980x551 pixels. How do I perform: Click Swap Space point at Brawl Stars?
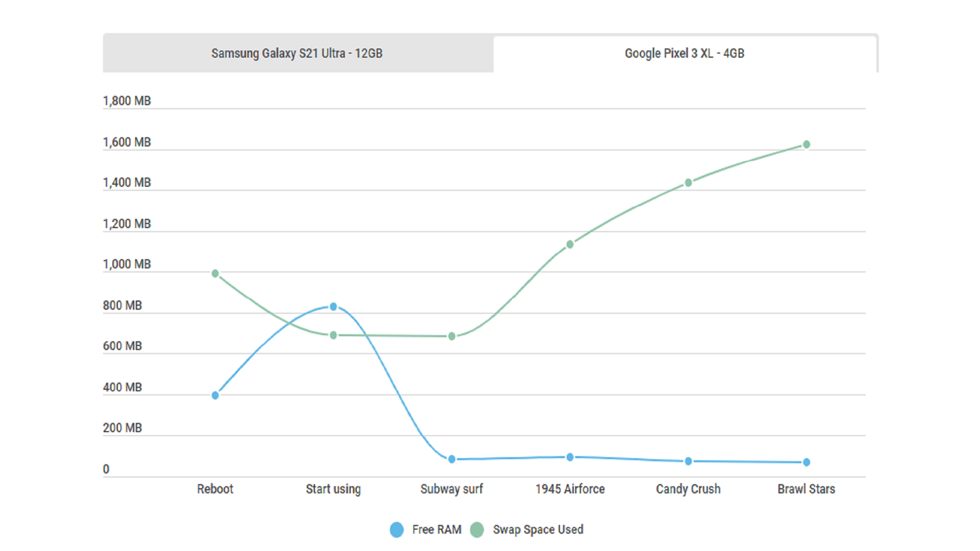[x=806, y=144]
